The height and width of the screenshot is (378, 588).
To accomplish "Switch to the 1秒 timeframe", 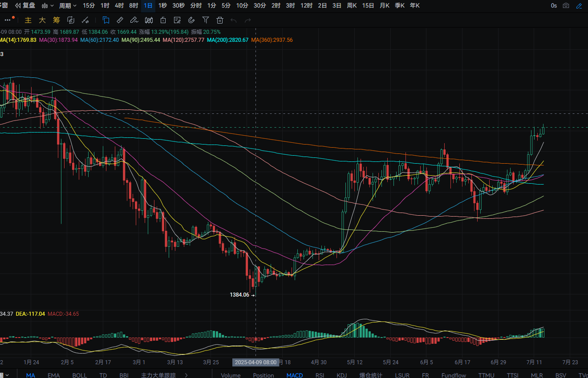I will (x=162, y=6).
